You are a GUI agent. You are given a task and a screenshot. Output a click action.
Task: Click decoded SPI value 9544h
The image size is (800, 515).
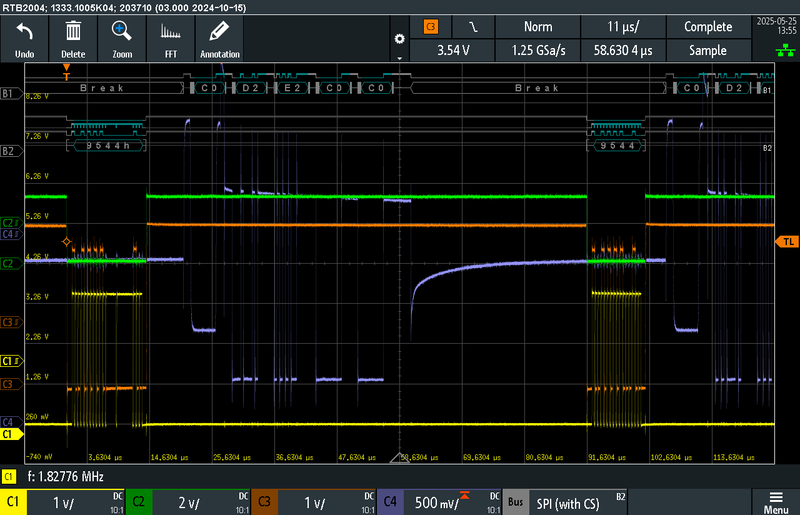106,146
